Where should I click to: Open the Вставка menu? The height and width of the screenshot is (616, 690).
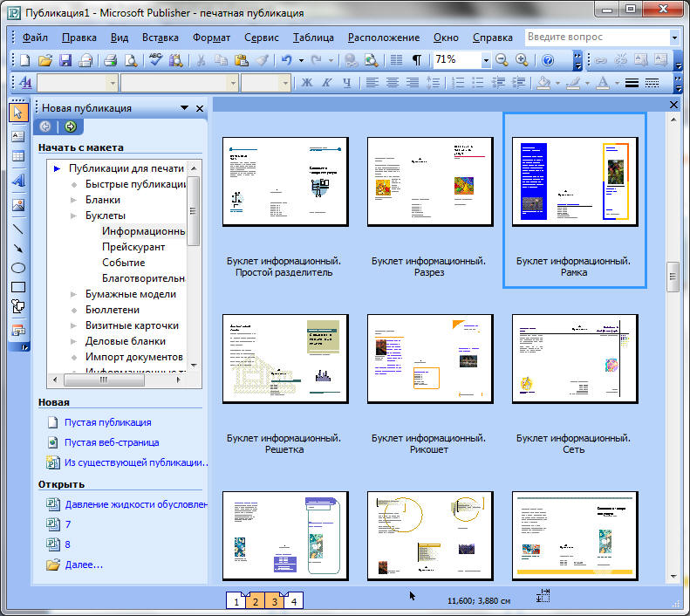[x=161, y=38]
